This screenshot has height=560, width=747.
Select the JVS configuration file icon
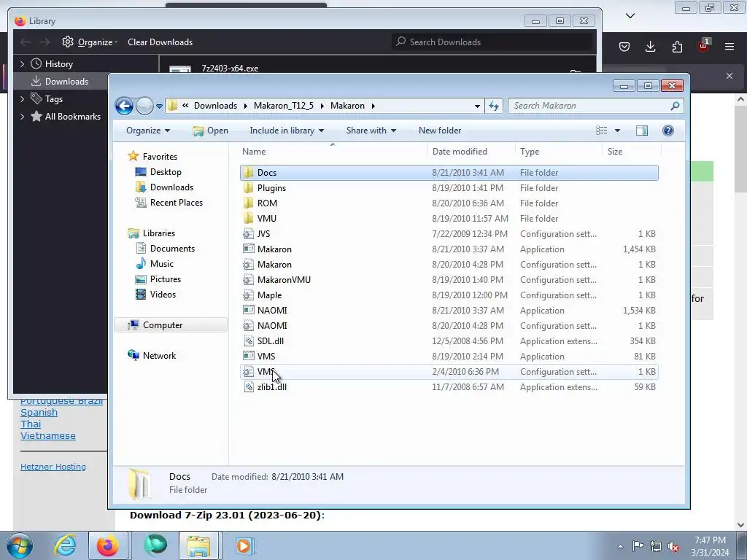[x=248, y=234]
